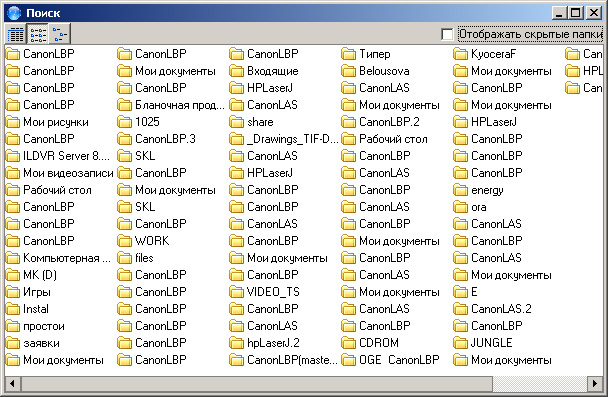Click the folder icon of Входящие
The width and height of the screenshot is (608, 397).
(237, 71)
